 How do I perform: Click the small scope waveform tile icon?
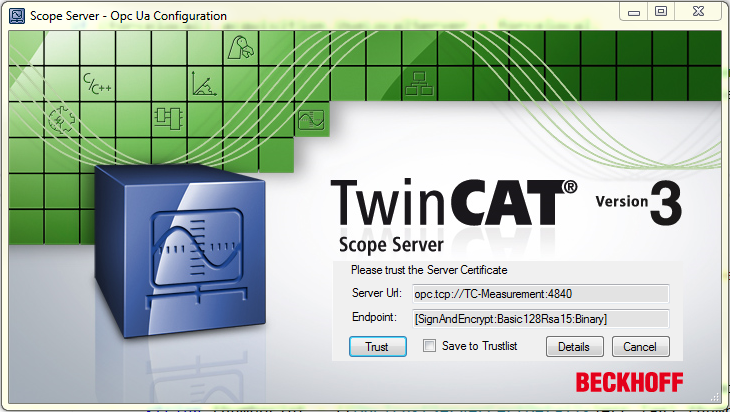311,120
